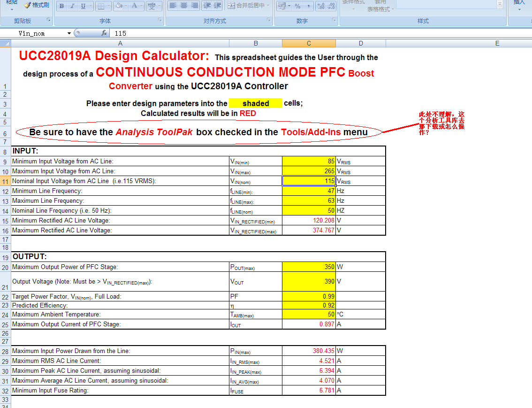
Task: Open the Fill Color dropdown arrow
Action: click(x=126, y=6)
